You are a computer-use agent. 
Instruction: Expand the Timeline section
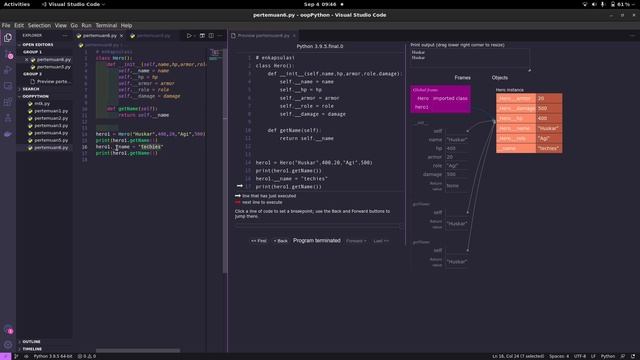(32, 349)
